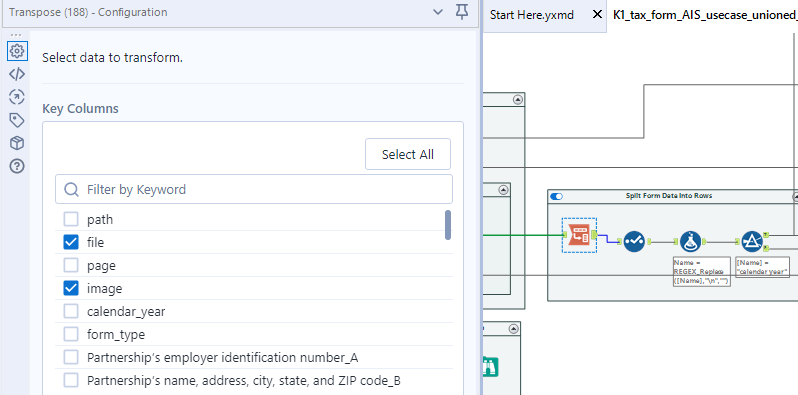Open the Configuration gear icon in sidebar
Image resolution: width=798 pixels, height=395 pixels.
17,51
